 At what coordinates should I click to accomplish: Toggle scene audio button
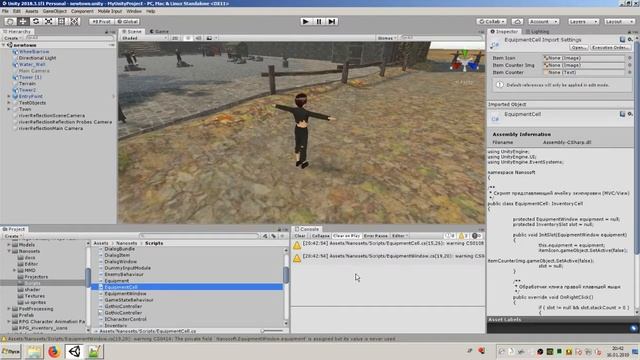pyautogui.click(x=198, y=38)
